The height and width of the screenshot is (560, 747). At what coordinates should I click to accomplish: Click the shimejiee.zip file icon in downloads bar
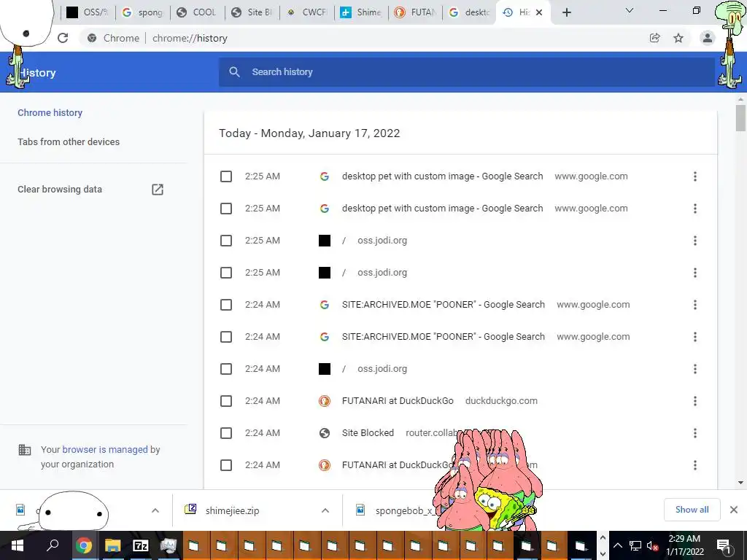pos(190,510)
